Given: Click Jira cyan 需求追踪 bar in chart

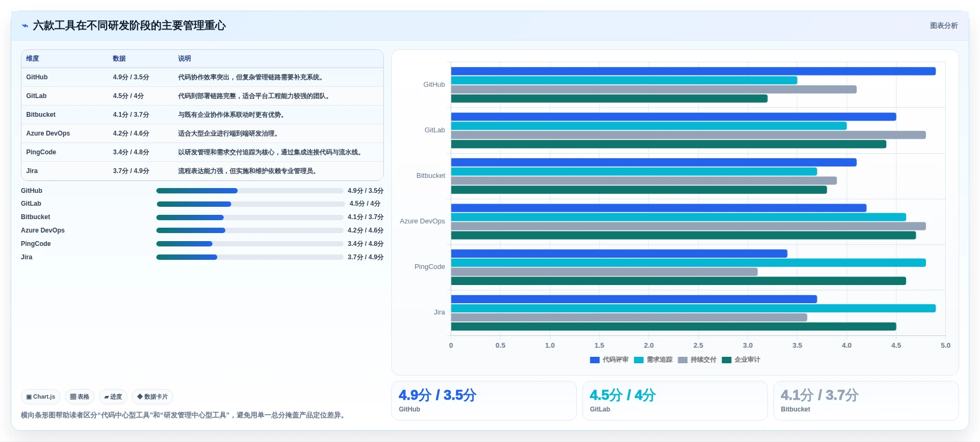Looking at the screenshot, I should (693, 309).
